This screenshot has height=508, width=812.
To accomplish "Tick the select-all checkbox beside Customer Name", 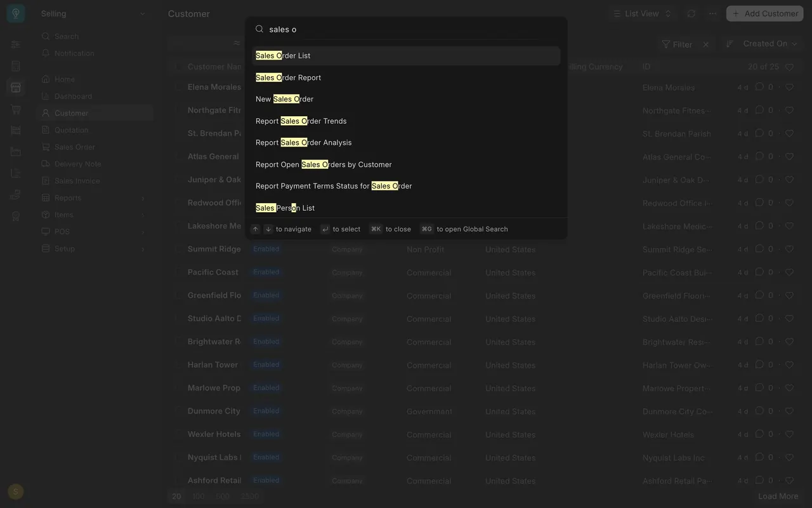I will [178, 67].
